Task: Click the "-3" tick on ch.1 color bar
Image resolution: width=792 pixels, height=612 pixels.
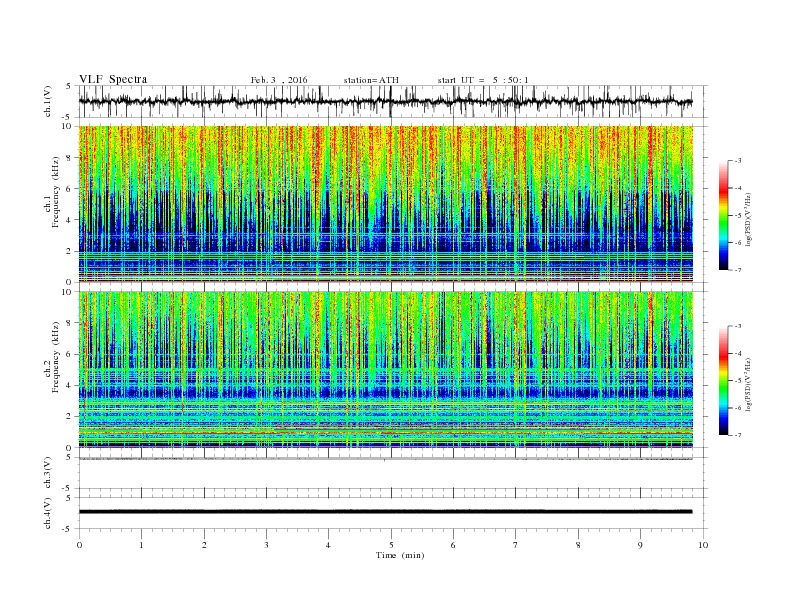Action: coord(738,161)
